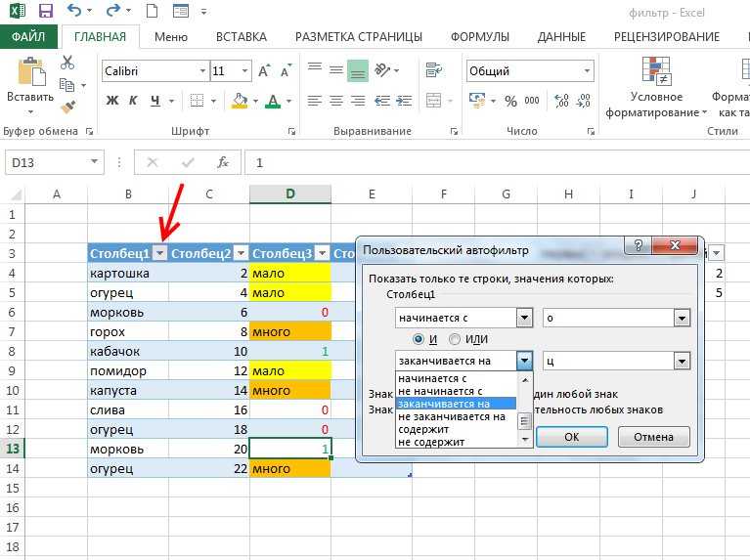Undo the last action
Image resolution: width=750 pixels, height=560 pixels.
(x=74, y=10)
